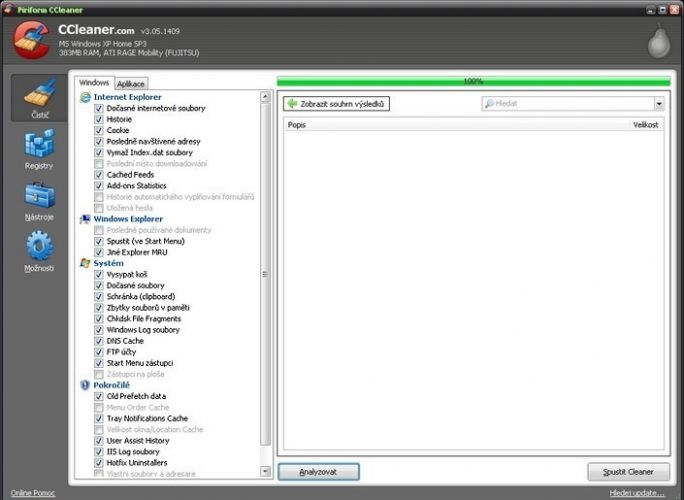Toggle Hotfix Uninstallers checkbox
The height and width of the screenshot is (500, 684).
point(99,463)
